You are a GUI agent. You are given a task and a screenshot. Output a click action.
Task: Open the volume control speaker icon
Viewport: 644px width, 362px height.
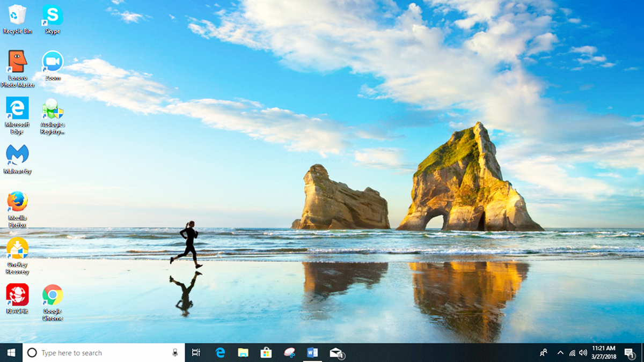583,352
